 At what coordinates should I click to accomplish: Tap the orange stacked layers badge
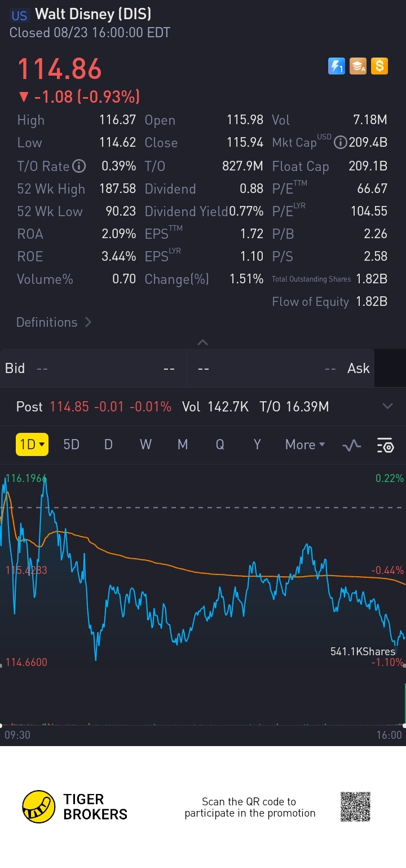358,67
